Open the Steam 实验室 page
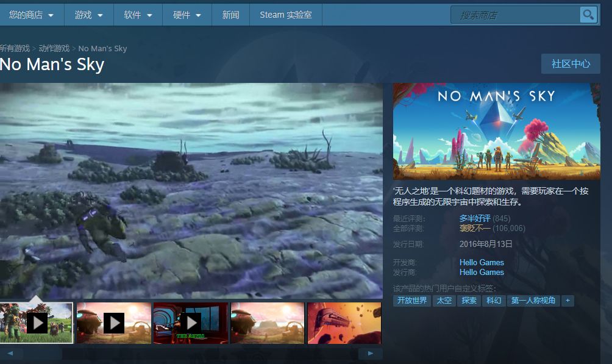The image size is (612, 364). [x=286, y=15]
